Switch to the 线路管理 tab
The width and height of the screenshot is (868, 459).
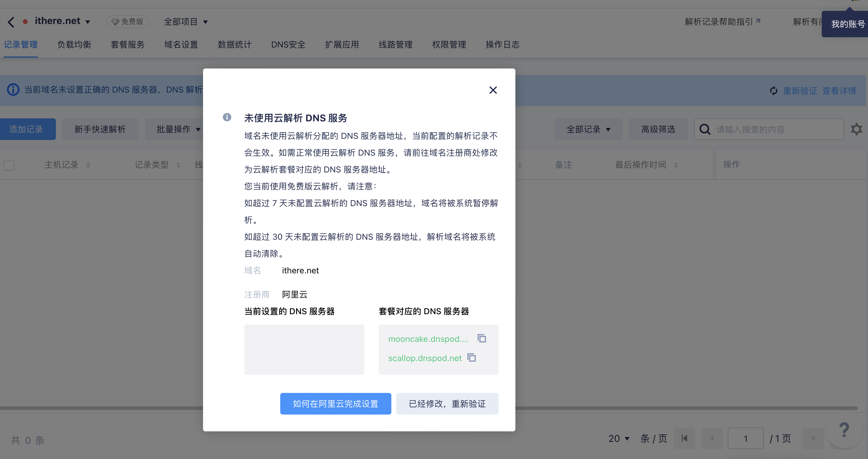[396, 45]
